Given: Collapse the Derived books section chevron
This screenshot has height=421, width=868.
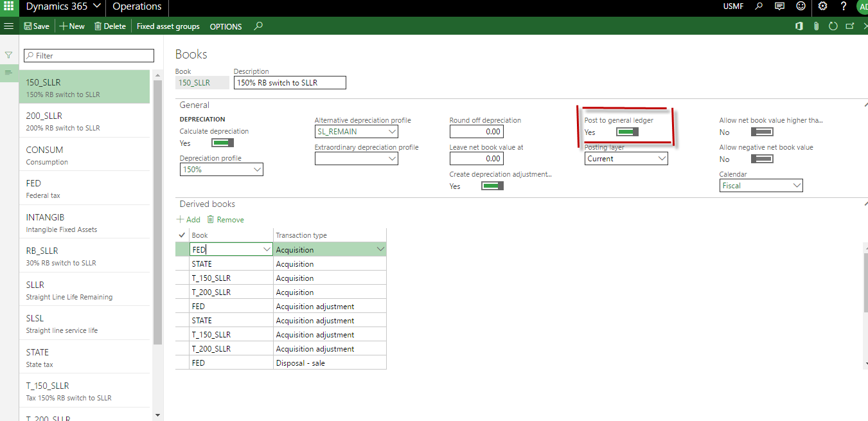Looking at the screenshot, I should point(865,204).
